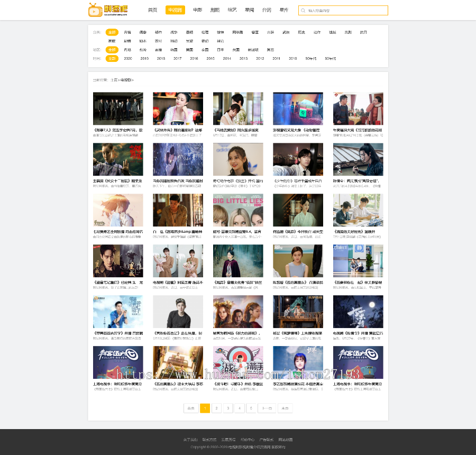The image size is (476, 455).
Task: Go to page 1 in pagination
Action: [x=205, y=408]
